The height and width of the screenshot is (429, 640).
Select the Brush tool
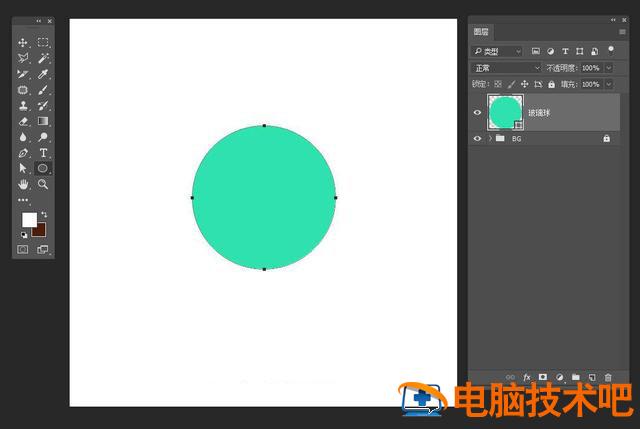click(x=43, y=90)
